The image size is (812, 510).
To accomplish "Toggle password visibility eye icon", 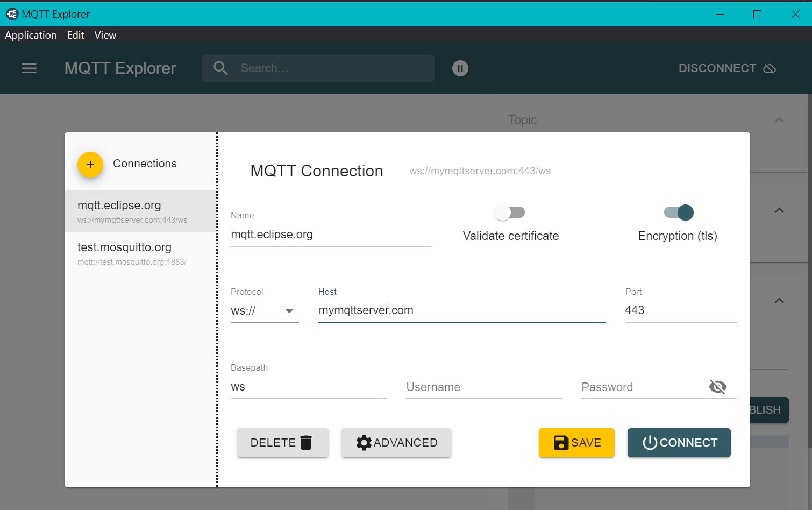I will click(x=718, y=386).
